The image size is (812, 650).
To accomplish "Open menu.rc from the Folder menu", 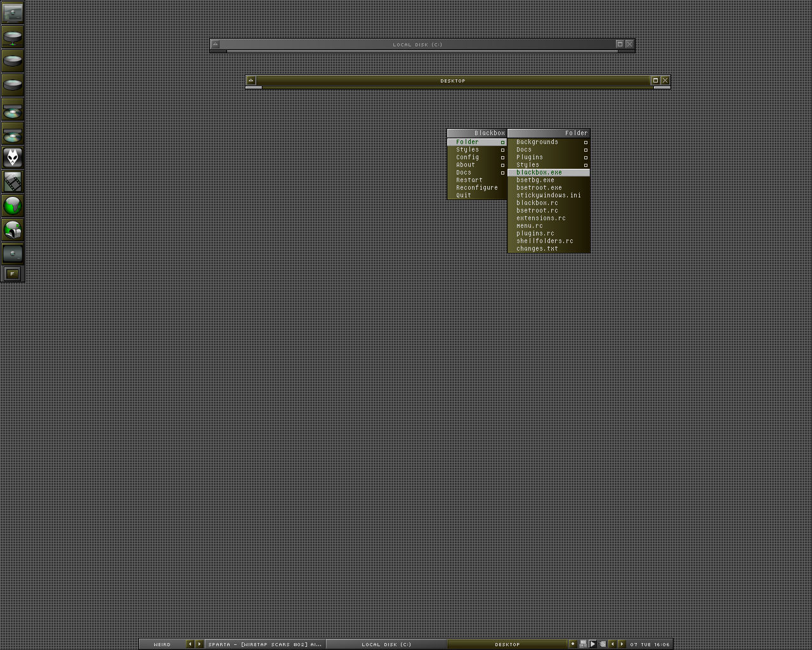I will [530, 226].
